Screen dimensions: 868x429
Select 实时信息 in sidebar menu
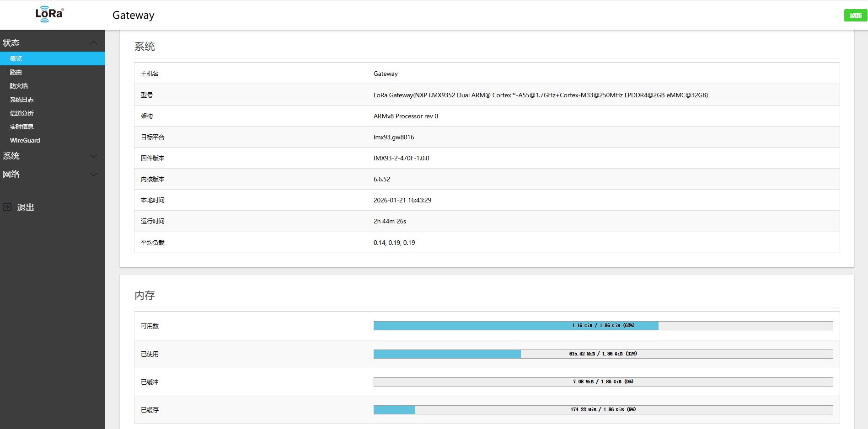(21, 127)
